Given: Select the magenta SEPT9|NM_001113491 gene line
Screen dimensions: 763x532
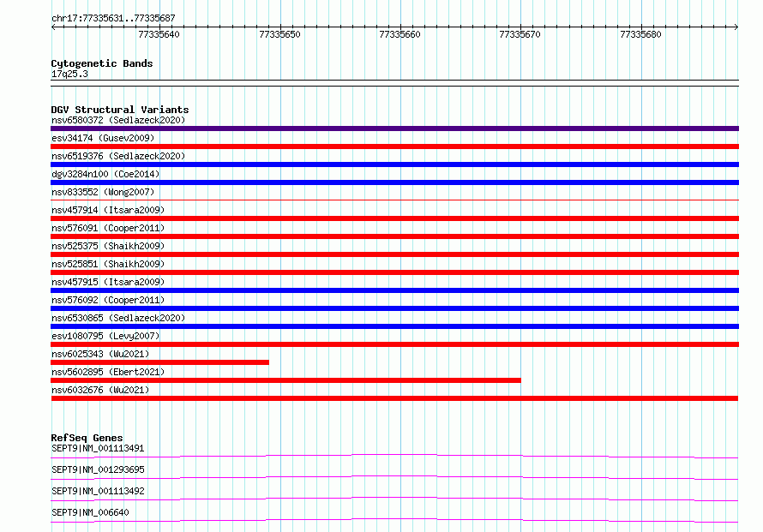Looking at the screenshot, I should (394, 456).
